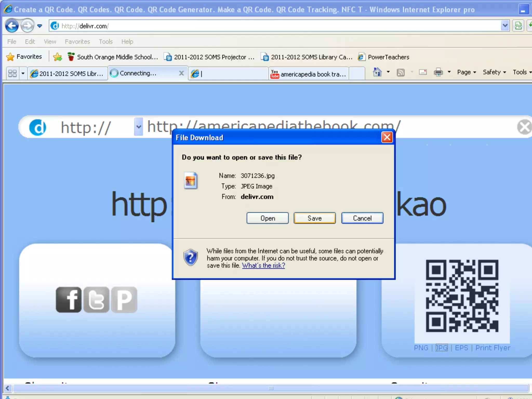
Task: Click the Facebook share icon
Action: [x=69, y=300]
